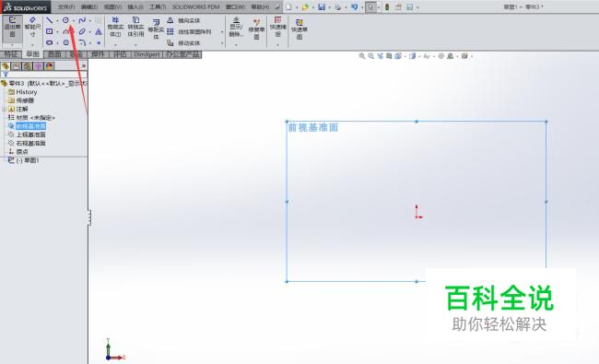Switch to the 评估 (Evaluate) tab
599x364 pixels.
coord(120,54)
